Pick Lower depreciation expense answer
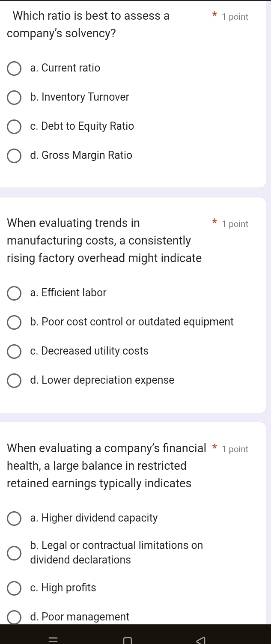 pos(14,381)
